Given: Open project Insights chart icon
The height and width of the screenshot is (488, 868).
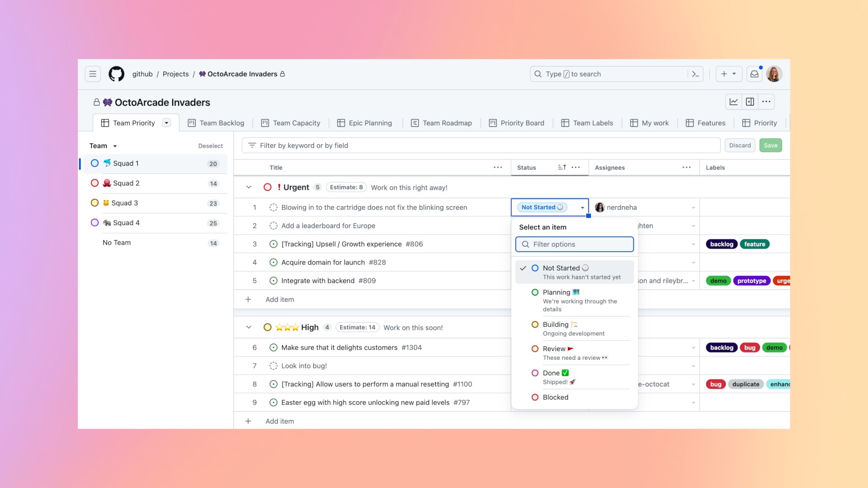Looking at the screenshot, I should point(734,102).
